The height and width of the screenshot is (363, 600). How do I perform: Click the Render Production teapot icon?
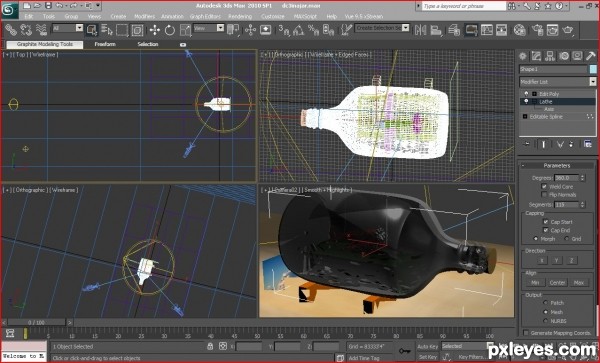pos(568,30)
